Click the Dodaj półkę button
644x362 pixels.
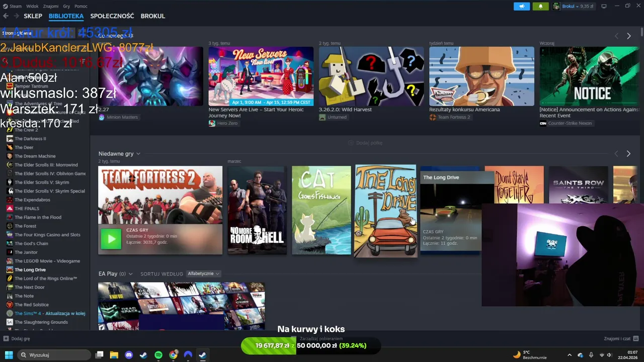coord(365,143)
